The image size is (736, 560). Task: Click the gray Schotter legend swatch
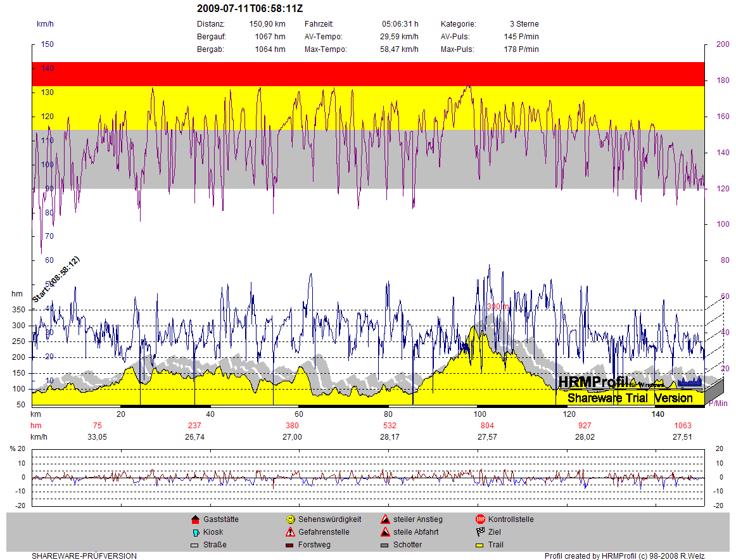pos(385,545)
